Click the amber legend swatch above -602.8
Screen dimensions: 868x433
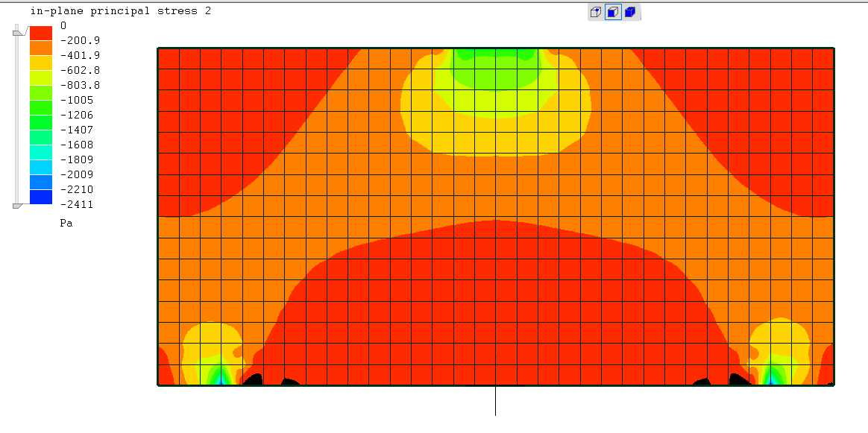(41, 63)
